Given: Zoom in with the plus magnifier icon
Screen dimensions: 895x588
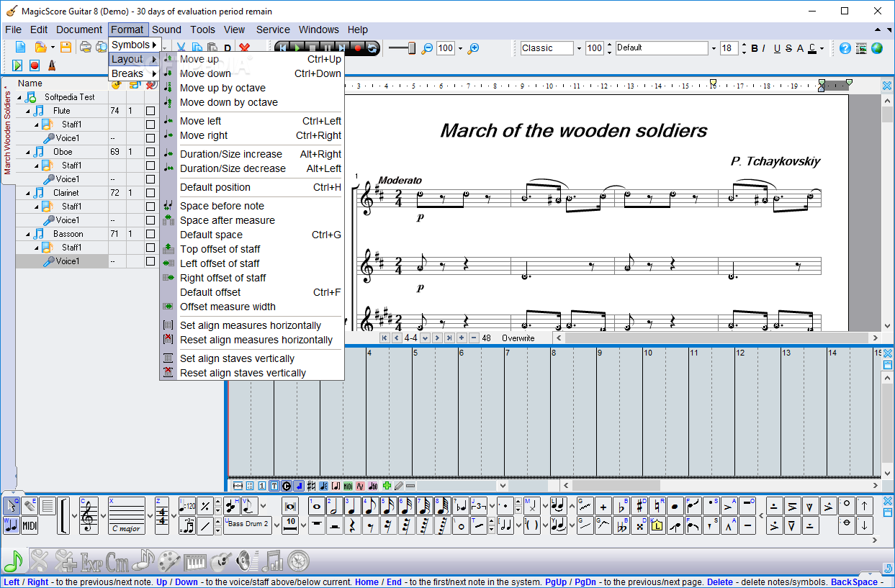Looking at the screenshot, I should (x=473, y=48).
